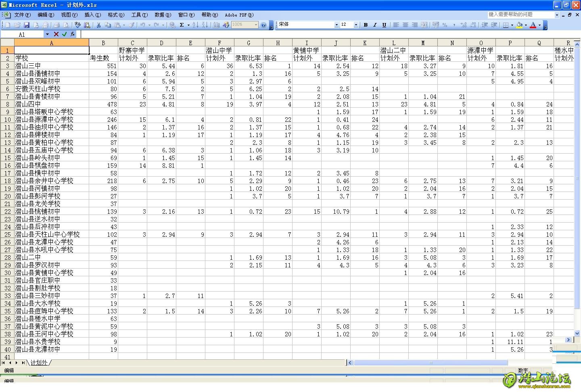Click the Cut scissors icon
Image resolution: width=581 pixels, height=392 pixels.
[98, 25]
